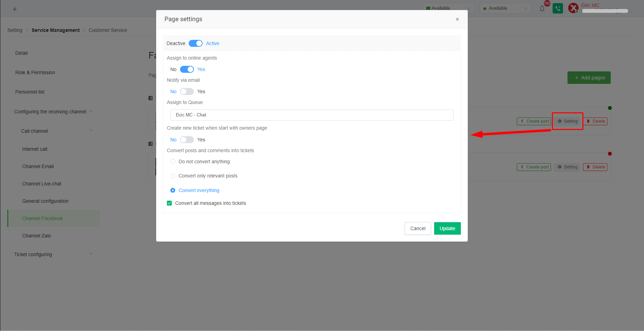Click the Setting breadcrumb link
The image size is (644, 331).
pos(15,30)
